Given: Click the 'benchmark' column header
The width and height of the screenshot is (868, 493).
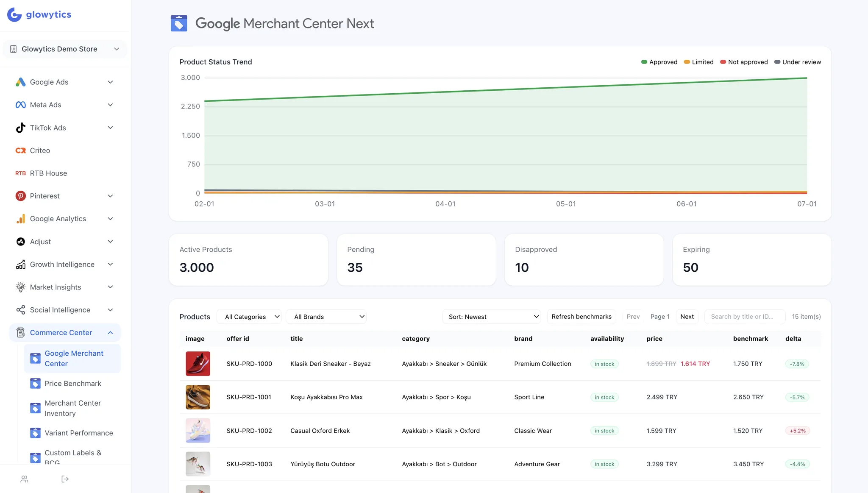Looking at the screenshot, I should pos(751,339).
